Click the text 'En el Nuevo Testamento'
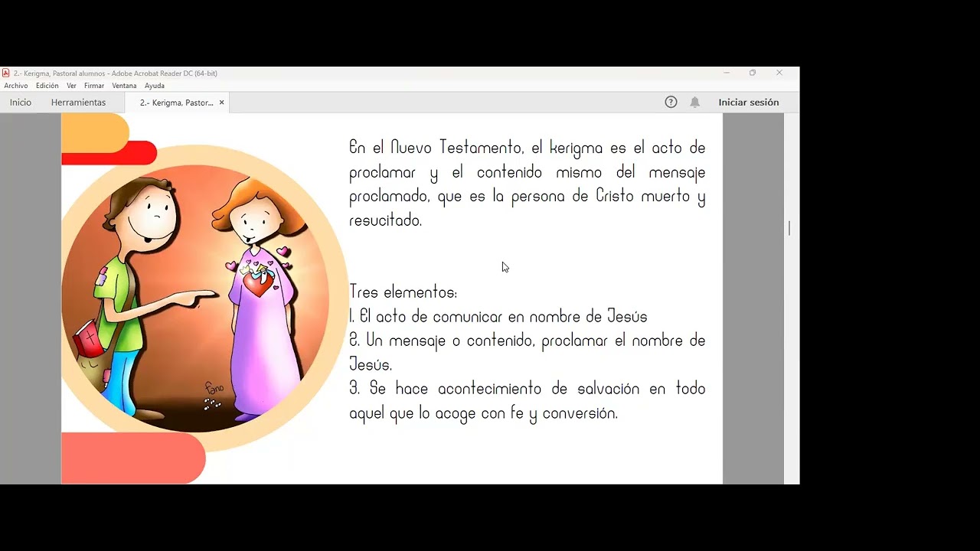This screenshot has width=980, height=551. pyautogui.click(x=436, y=148)
